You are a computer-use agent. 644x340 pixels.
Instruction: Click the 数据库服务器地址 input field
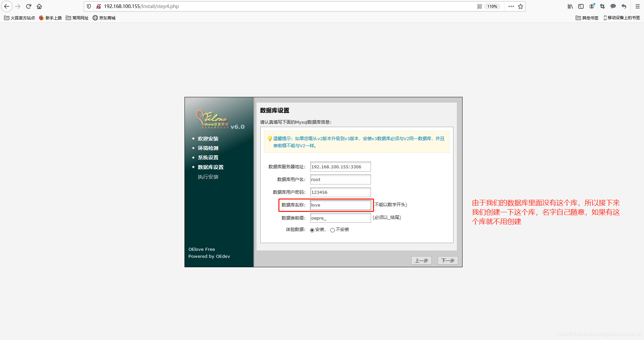tap(340, 167)
